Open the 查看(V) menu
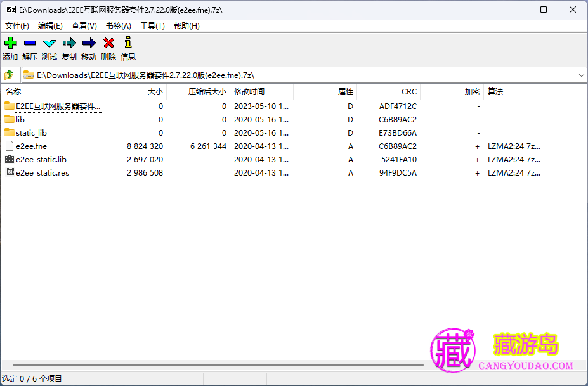The image size is (588, 386). [84, 26]
